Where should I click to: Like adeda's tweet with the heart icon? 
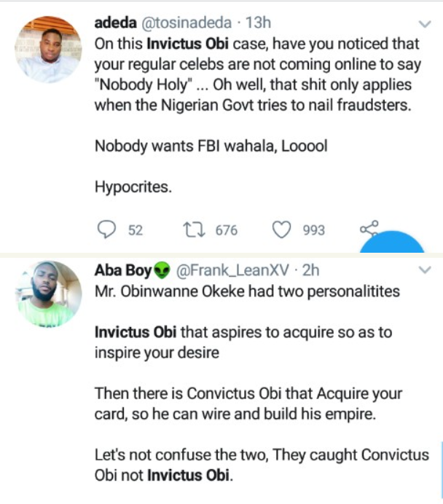(281, 229)
